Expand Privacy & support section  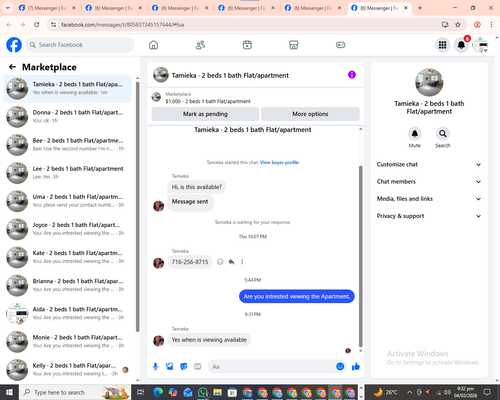pyautogui.click(x=429, y=216)
